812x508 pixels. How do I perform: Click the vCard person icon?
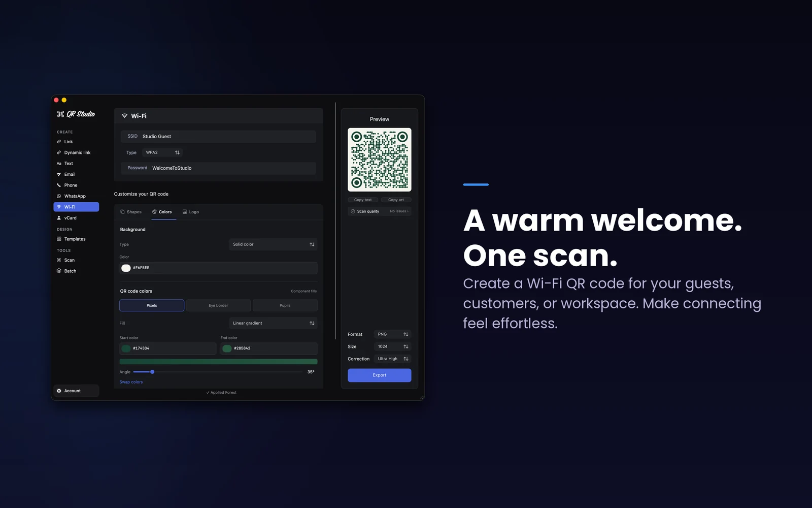59,218
